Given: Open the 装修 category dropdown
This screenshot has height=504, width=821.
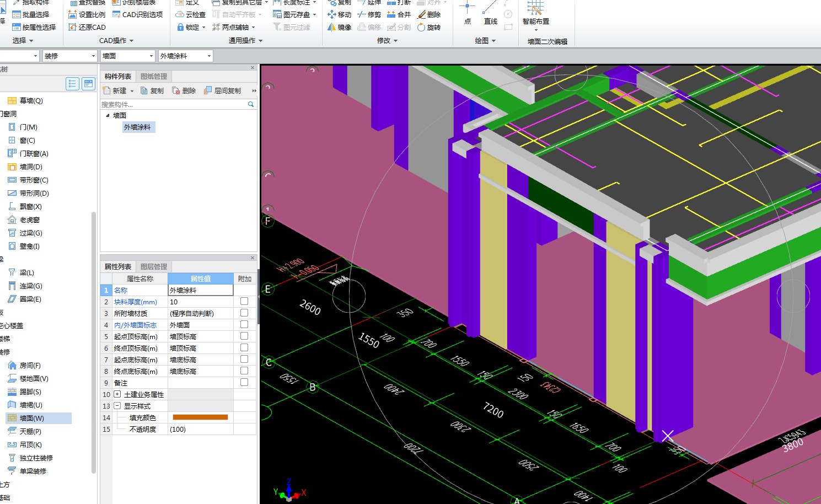Looking at the screenshot, I should [93, 56].
